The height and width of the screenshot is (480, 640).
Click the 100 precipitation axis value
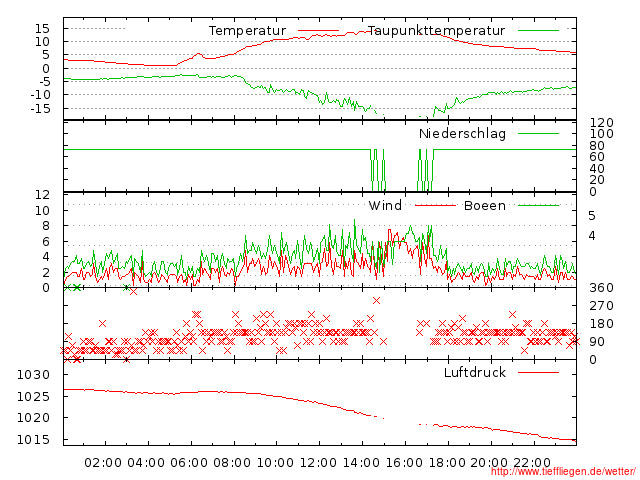[601, 134]
